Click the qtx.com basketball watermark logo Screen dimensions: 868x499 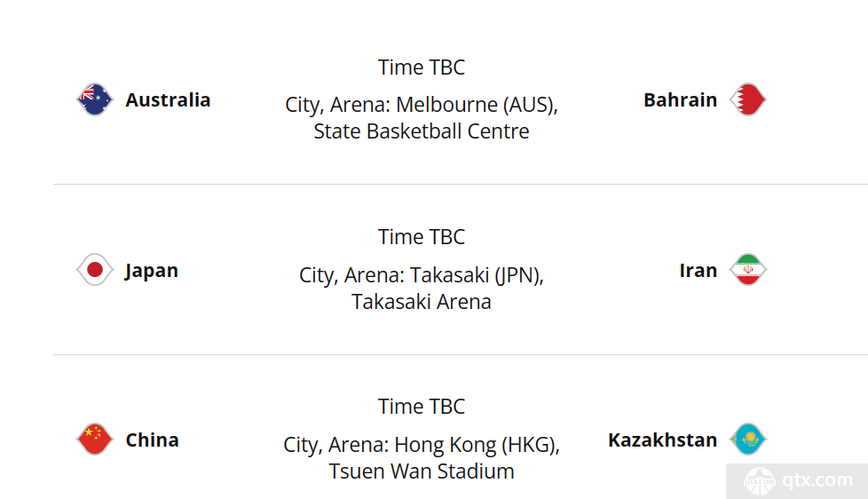pyautogui.click(x=760, y=480)
